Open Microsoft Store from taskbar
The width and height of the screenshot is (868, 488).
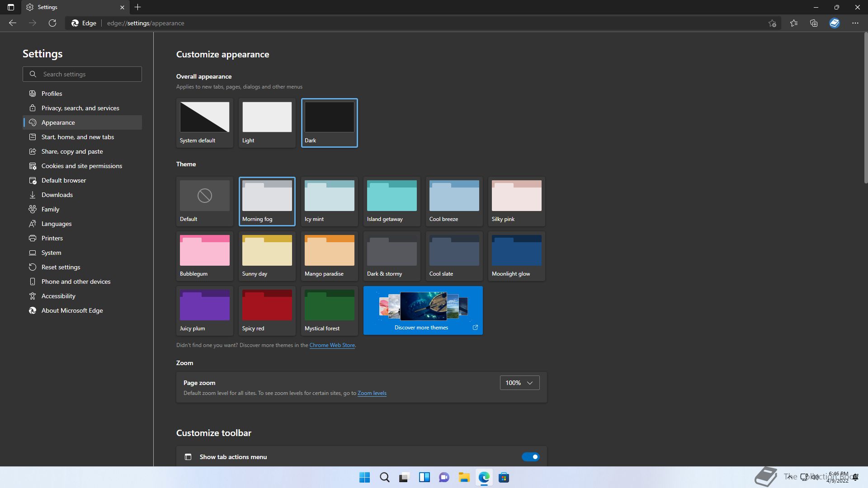504,477
